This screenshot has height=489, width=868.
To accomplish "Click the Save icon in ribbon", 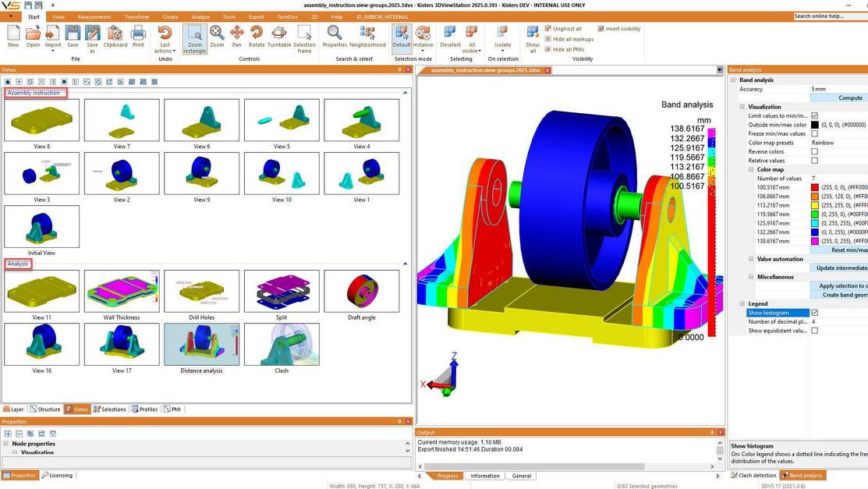I will click(73, 37).
